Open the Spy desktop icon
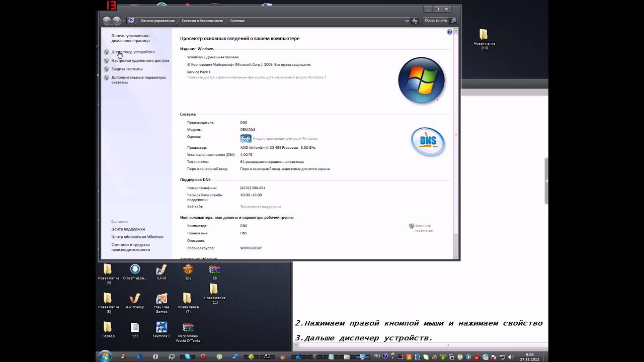The image size is (644, 362). pyautogui.click(x=188, y=273)
